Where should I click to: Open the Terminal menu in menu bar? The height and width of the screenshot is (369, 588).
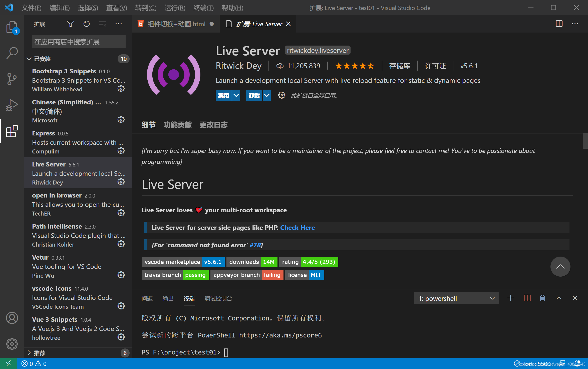click(203, 8)
